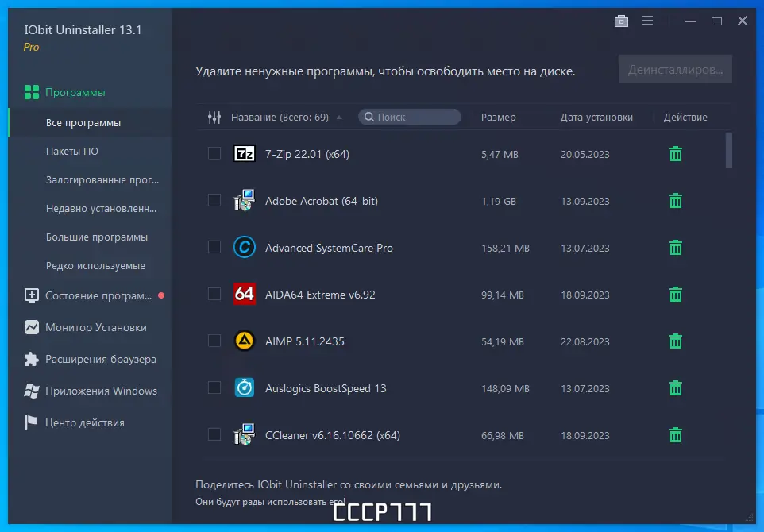Tick the checkbox for AIMP 5.11.2435
The height and width of the screenshot is (532, 764).
214,341
